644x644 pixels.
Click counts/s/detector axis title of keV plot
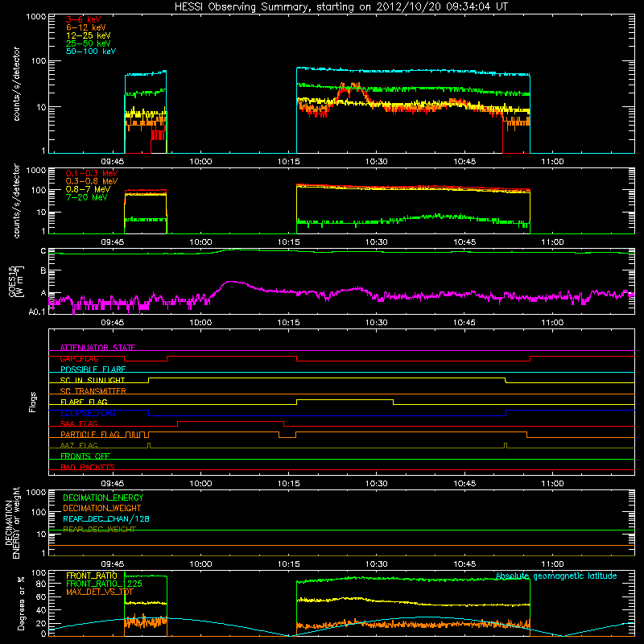pos(16,84)
